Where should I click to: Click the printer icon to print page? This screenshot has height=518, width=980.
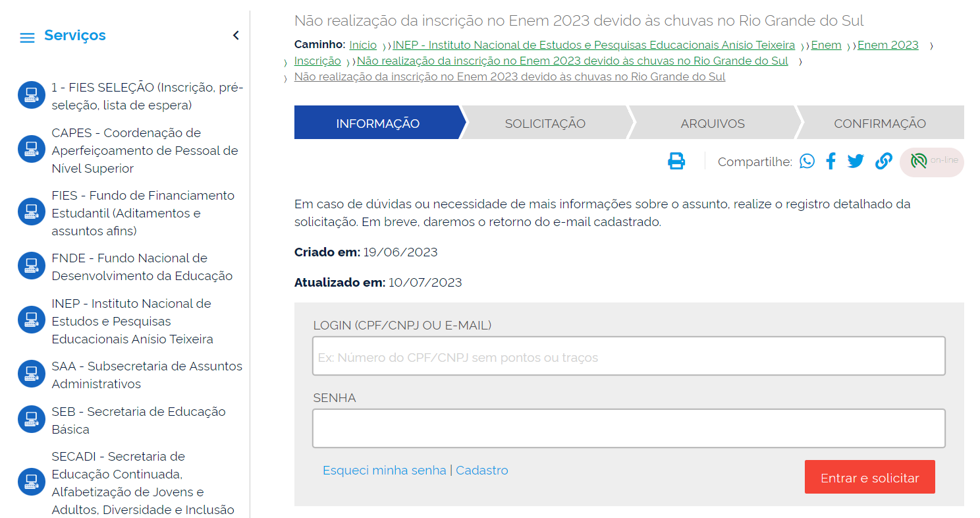(676, 161)
